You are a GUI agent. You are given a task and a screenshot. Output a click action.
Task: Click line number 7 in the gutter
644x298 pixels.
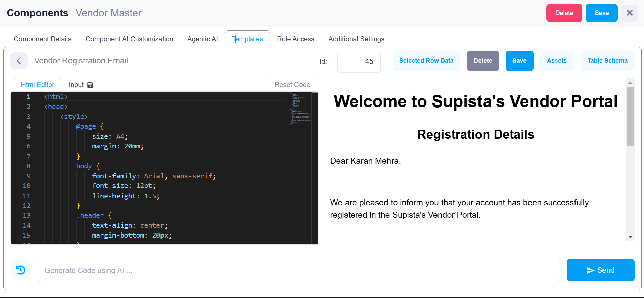click(29, 156)
